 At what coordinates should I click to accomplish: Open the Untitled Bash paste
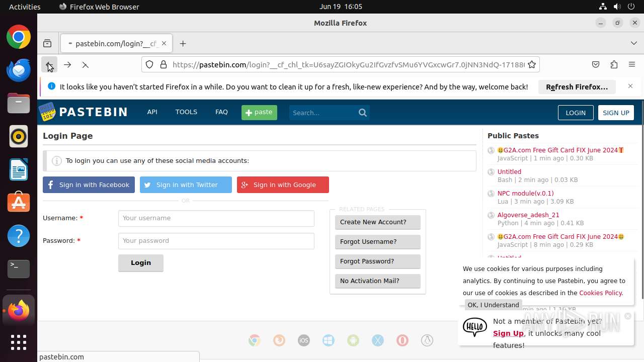click(x=509, y=171)
